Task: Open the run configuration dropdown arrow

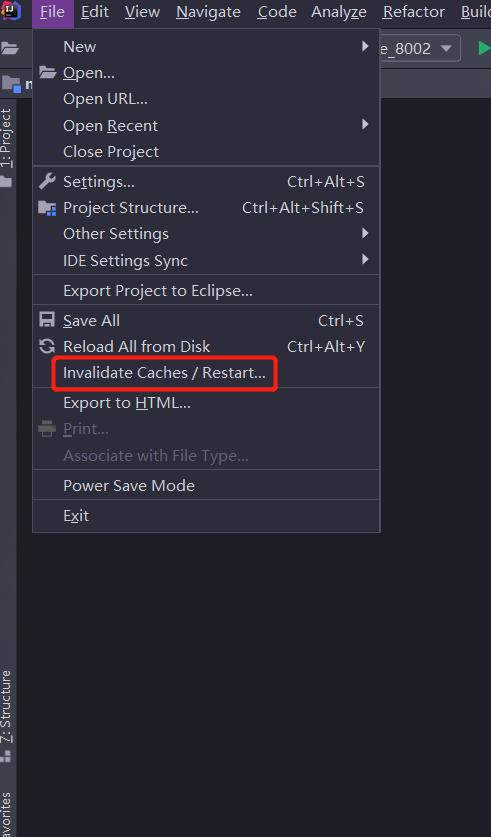Action: (446, 49)
